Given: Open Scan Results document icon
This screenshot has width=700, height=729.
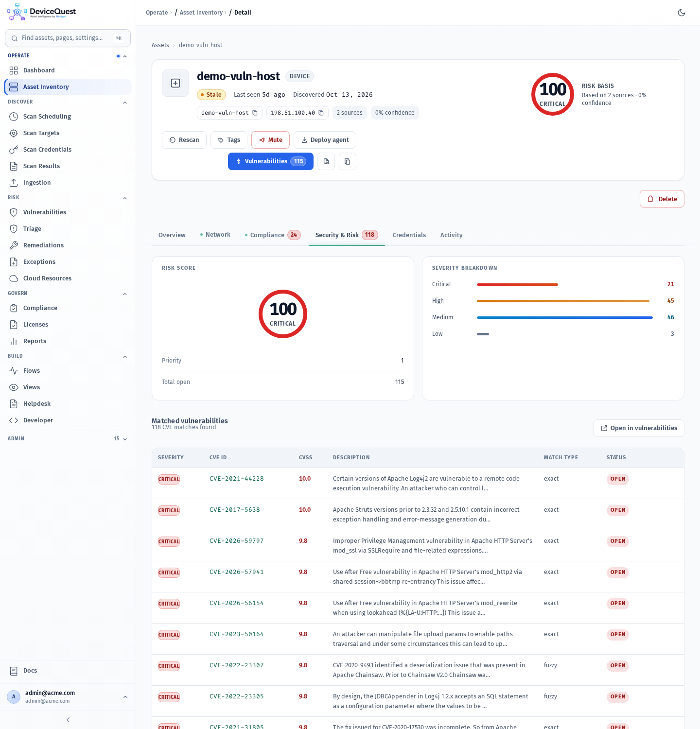Looking at the screenshot, I should click(14, 166).
